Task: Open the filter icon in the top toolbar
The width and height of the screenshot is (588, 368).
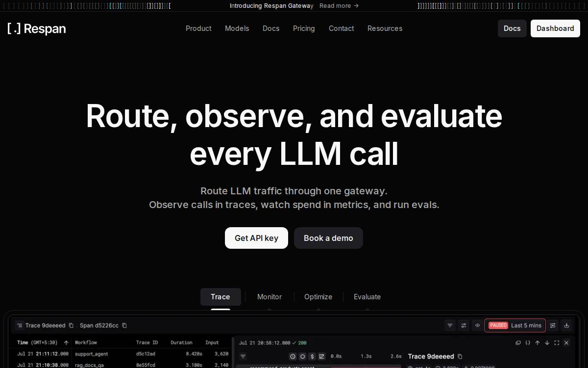Action: [450, 325]
